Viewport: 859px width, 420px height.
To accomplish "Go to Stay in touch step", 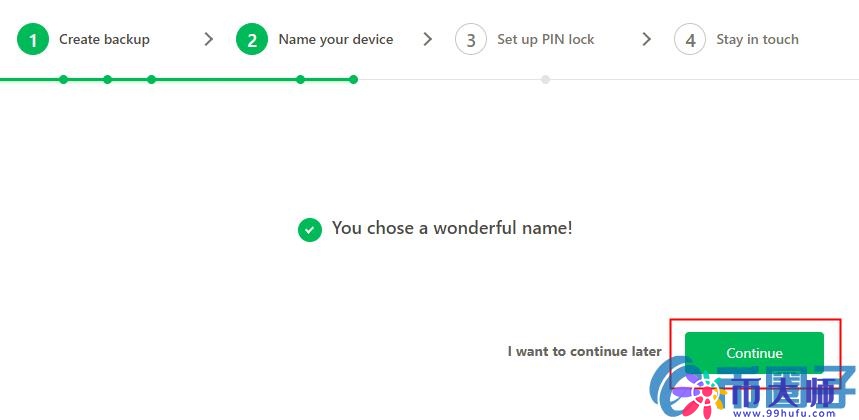I will 757,39.
